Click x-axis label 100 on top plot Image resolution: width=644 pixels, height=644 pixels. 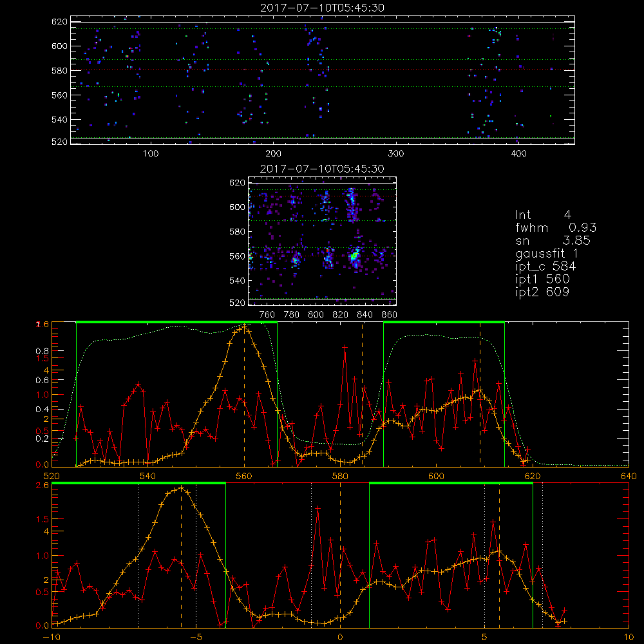tap(151, 154)
